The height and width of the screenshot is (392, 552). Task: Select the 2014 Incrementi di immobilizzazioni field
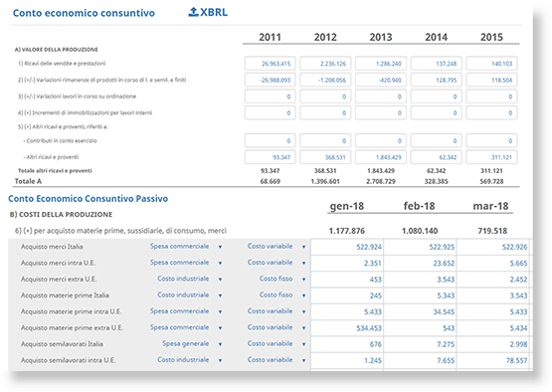[437, 113]
